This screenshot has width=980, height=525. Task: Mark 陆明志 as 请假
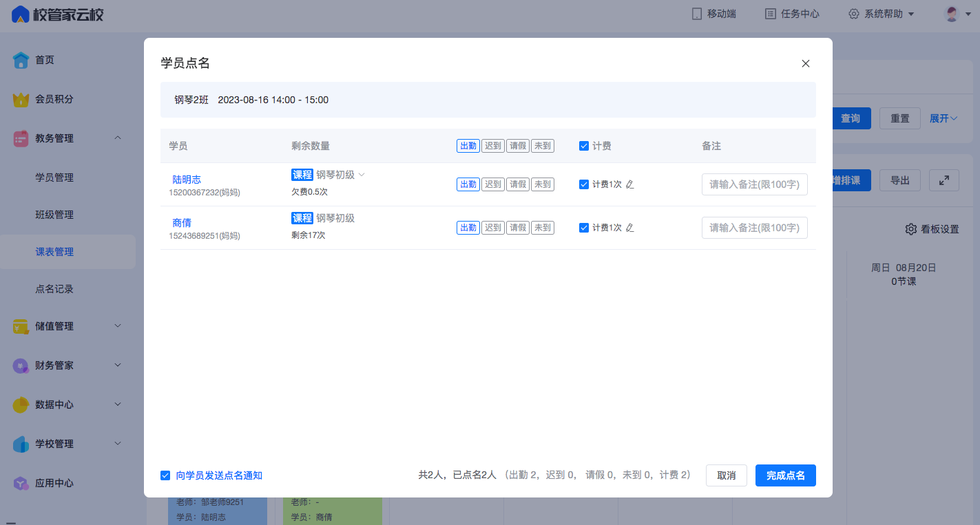pos(518,184)
